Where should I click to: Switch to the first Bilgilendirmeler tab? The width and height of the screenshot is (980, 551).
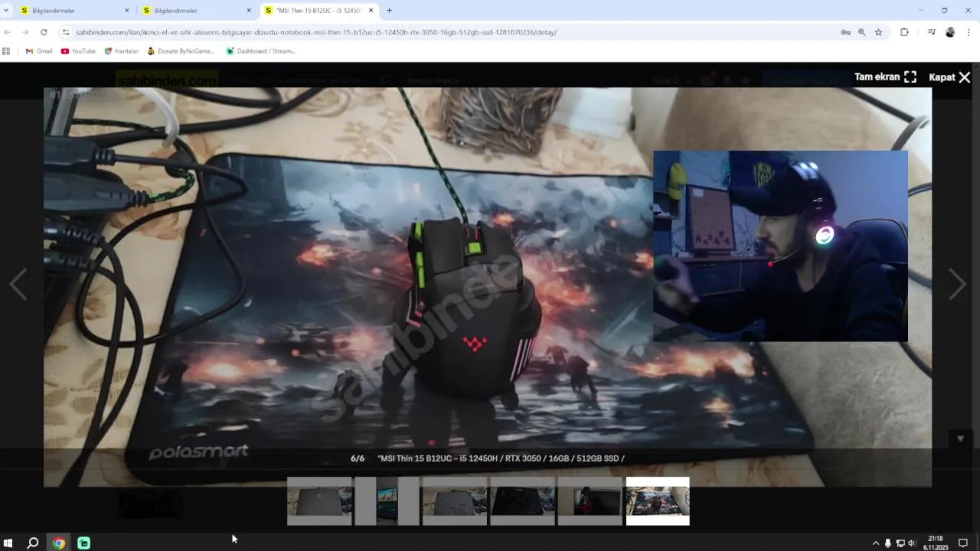coord(74,11)
